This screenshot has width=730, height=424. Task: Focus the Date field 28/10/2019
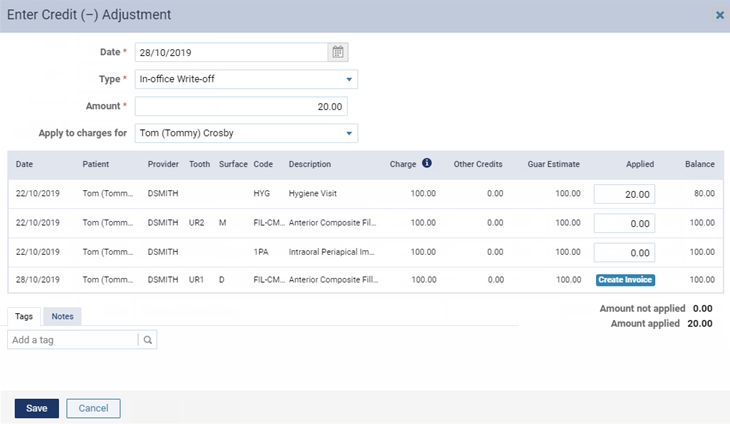coord(231,52)
